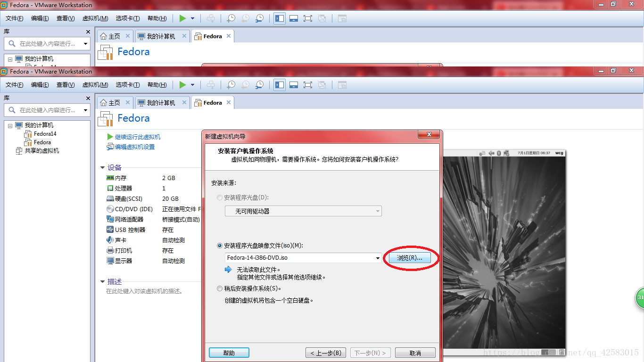Open 文件(F) menu in front window
The width and height of the screenshot is (644, 362).
pos(15,85)
